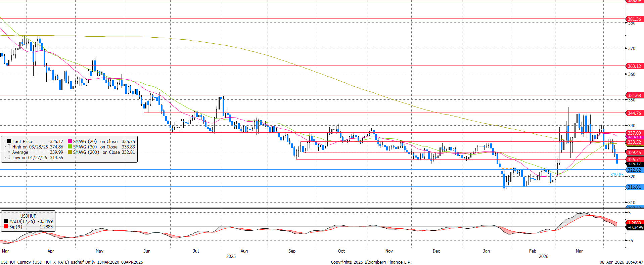Click the Jan month label on time axis
This screenshot has width=644, height=265.
pyautogui.click(x=486, y=251)
